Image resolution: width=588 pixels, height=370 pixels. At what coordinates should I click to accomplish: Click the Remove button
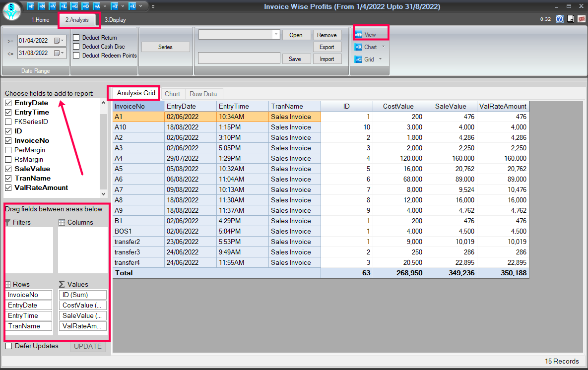point(327,35)
